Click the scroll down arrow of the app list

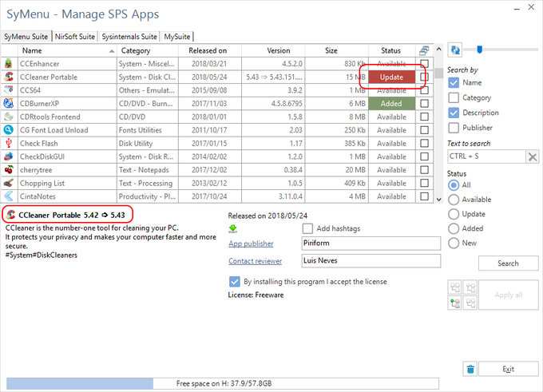click(x=438, y=199)
